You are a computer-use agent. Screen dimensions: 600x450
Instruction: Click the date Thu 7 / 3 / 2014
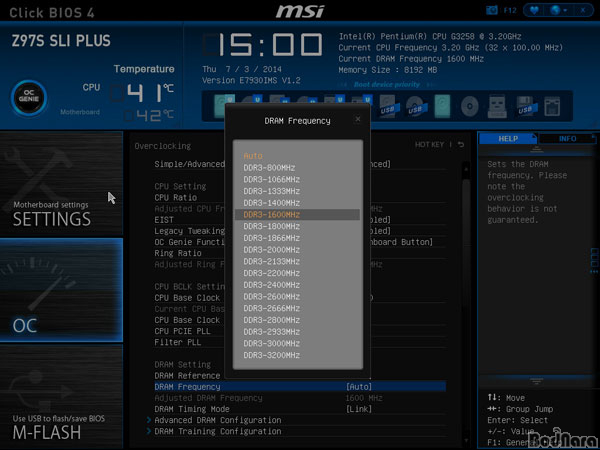pos(242,69)
